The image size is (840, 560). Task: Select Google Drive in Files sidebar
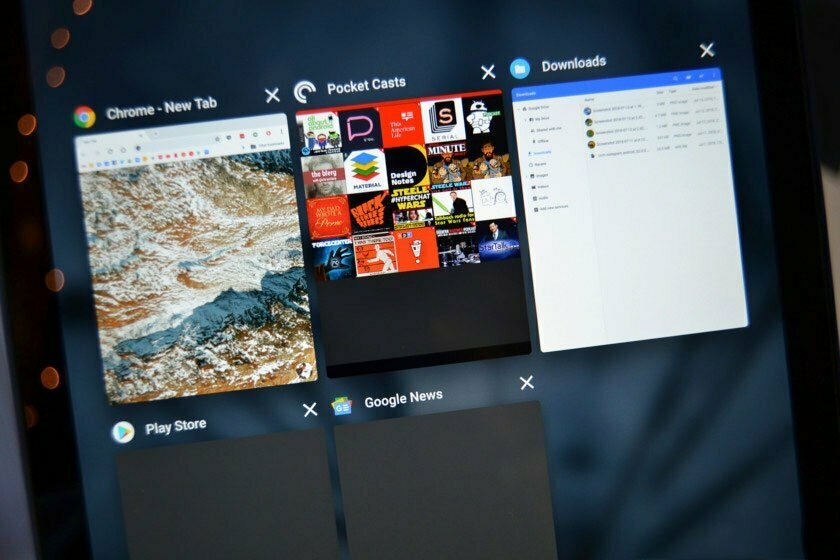point(536,107)
